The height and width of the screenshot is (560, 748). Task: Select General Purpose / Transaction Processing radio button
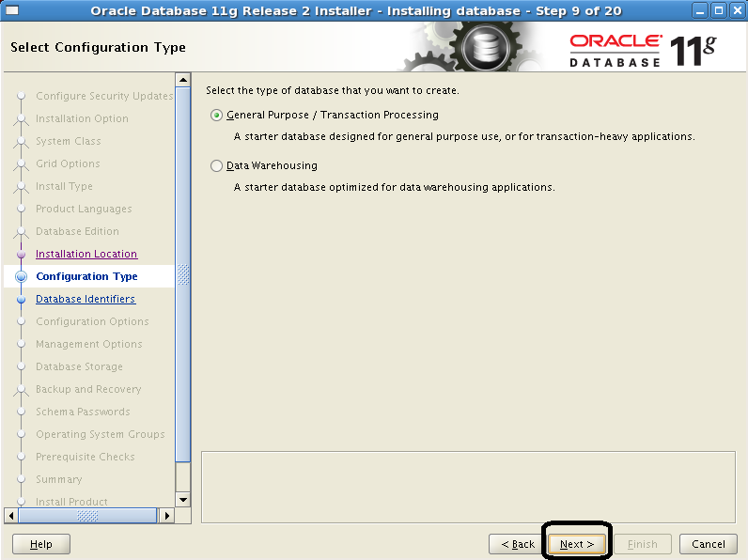(x=217, y=116)
